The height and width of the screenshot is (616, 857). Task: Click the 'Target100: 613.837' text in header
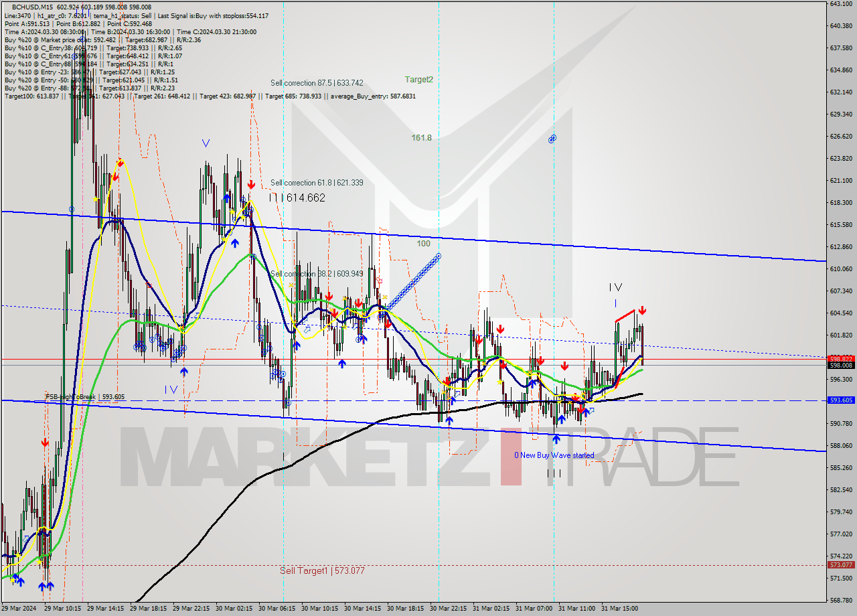[x=31, y=96]
